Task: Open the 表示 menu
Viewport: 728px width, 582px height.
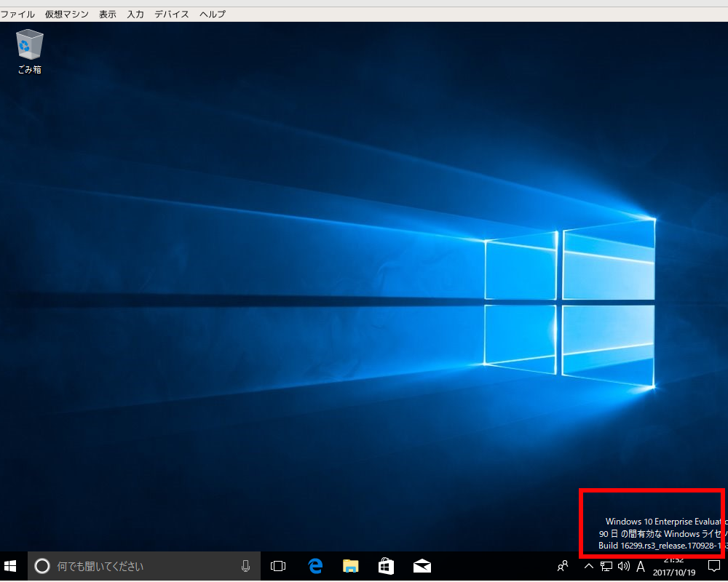Action: click(x=108, y=14)
